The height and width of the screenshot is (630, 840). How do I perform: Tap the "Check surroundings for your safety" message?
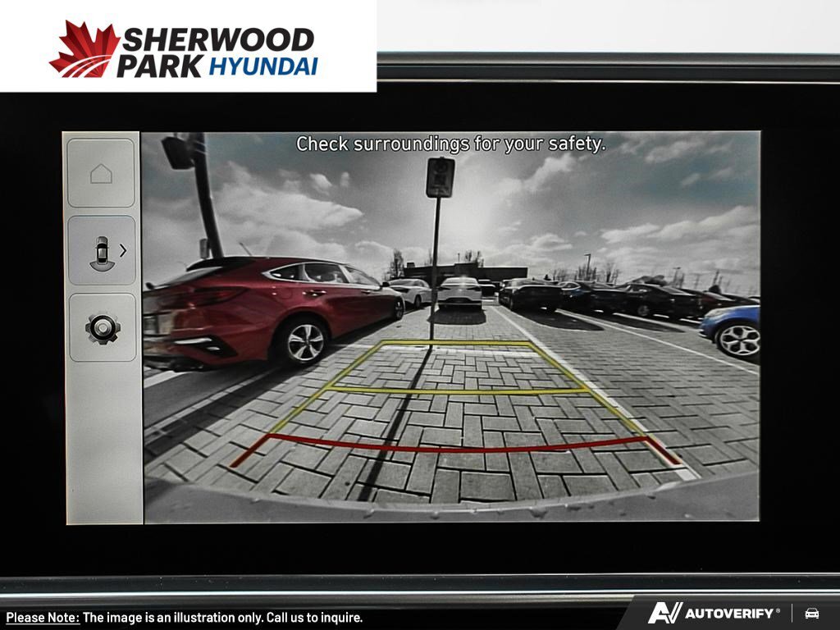[450, 144]
